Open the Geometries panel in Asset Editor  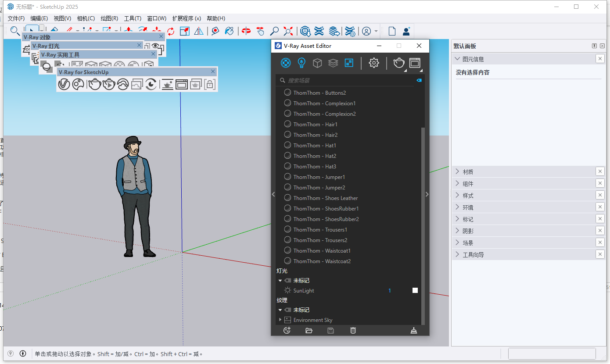click(x=317, y=63)
